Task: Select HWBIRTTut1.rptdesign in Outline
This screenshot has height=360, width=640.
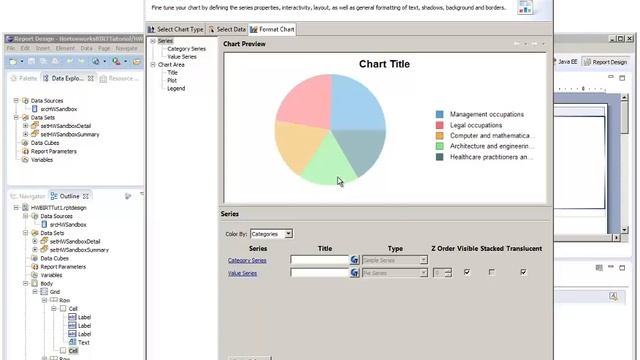Action: (x=58, y=208)
